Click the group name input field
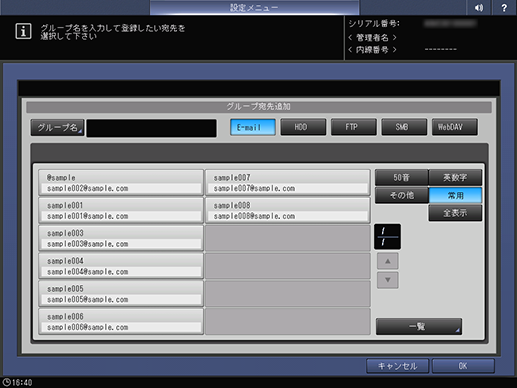The image size is (517, 388). point(151,128)
